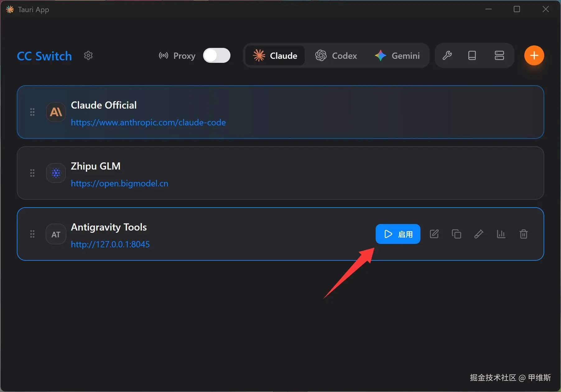
Task: Toggle the Proxy switch on
Action: point(217,56)
